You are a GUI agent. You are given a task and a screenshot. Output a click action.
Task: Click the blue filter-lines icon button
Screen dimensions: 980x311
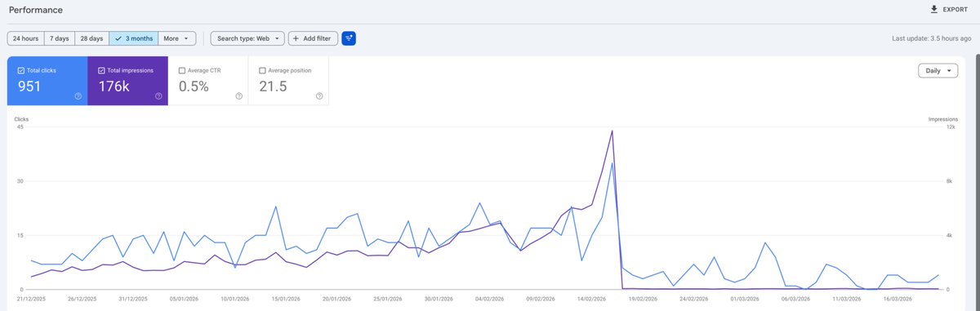tap(349, 38)
